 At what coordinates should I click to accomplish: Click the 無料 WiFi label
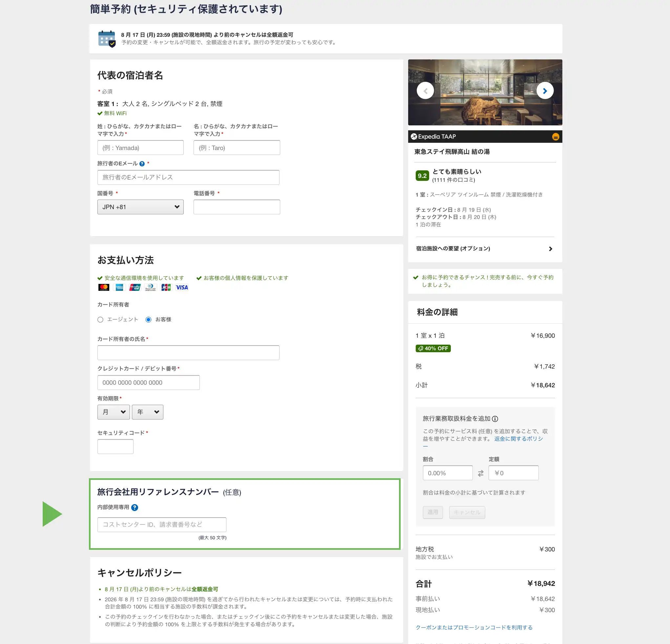pyautogui.click(x=115, y=113)
